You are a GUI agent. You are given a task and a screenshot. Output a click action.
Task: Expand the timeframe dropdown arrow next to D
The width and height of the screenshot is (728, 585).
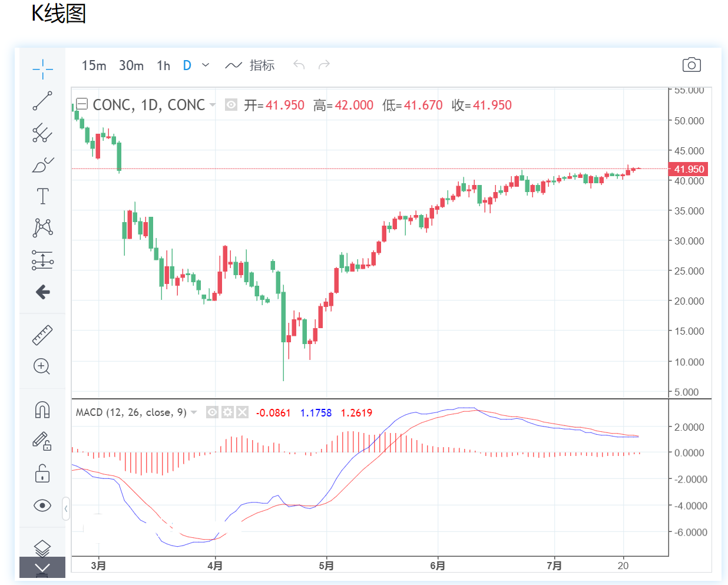(206, 65)
